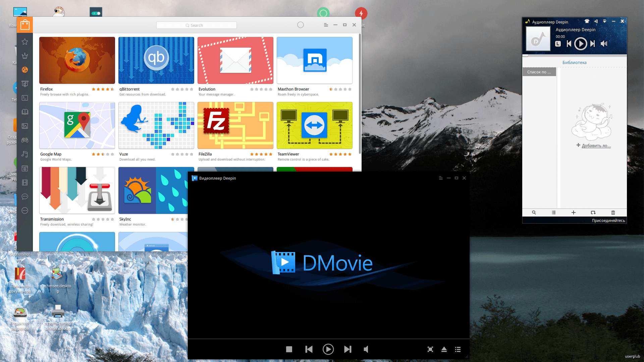Select the Internet globe category in store sidebar
Image resolution: width=644 pixels, height=362 pixels.
pyautogui.click(x=25, y=70)
